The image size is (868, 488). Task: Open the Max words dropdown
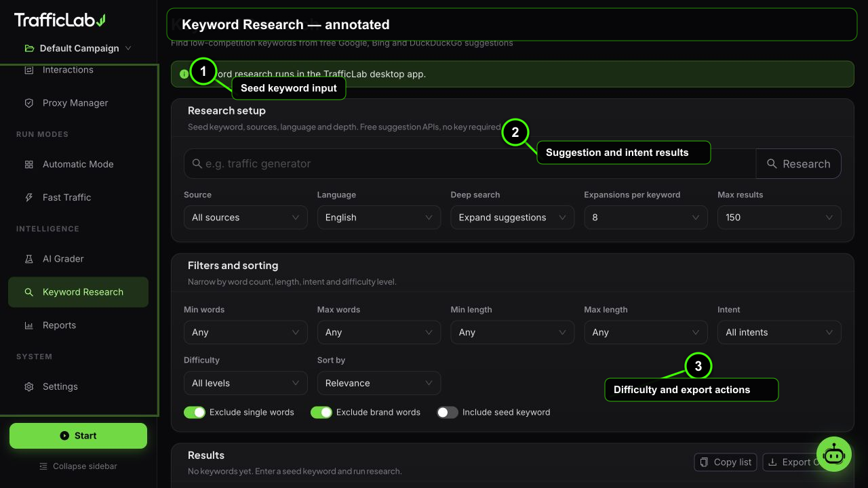(379, 332)
